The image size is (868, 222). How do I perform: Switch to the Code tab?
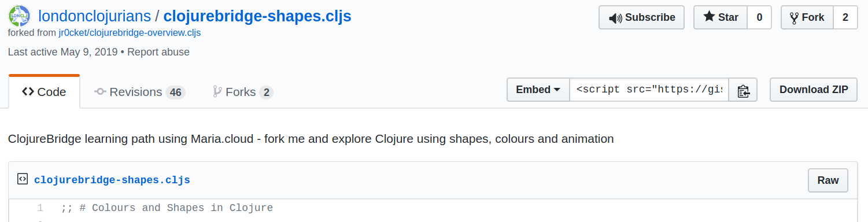44,91
